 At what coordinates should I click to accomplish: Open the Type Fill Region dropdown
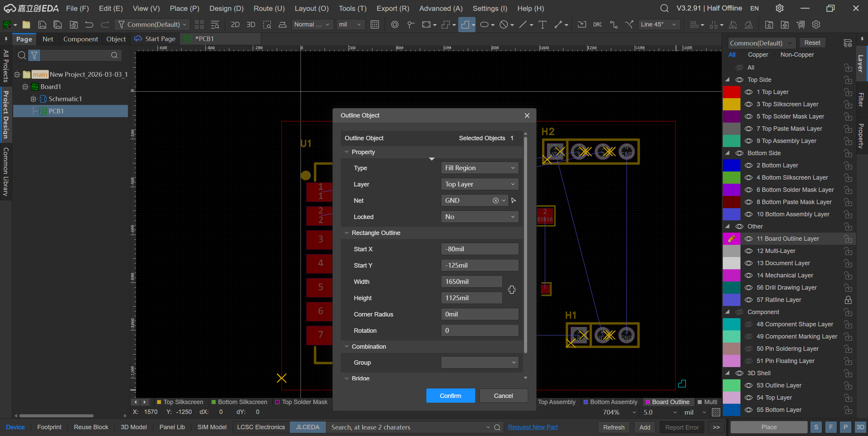pyautogui.click(x=479, y=168)
